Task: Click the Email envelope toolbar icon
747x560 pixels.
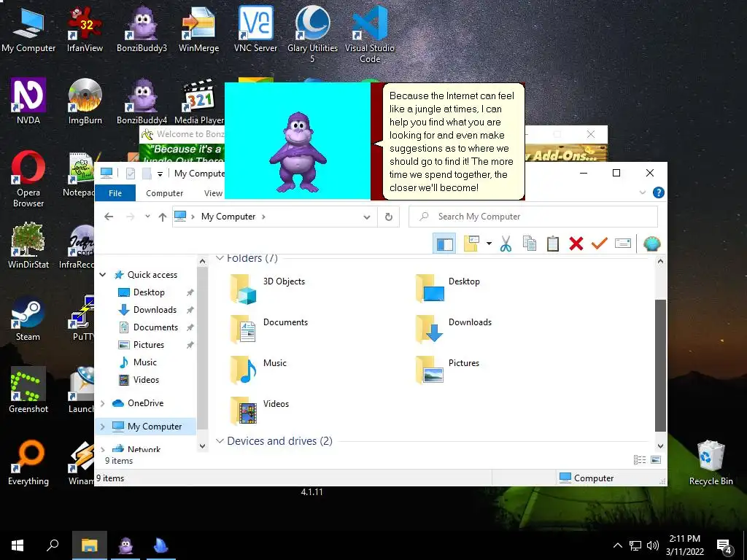Action: coord(623,244)
